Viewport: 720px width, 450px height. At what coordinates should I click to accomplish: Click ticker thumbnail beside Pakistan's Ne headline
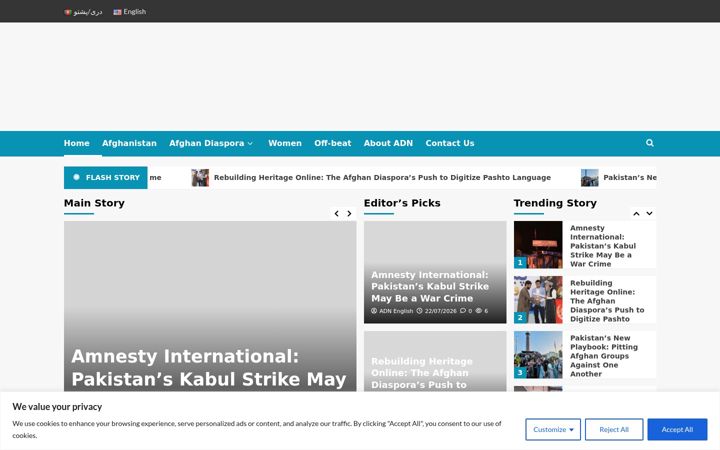(590, 178)
